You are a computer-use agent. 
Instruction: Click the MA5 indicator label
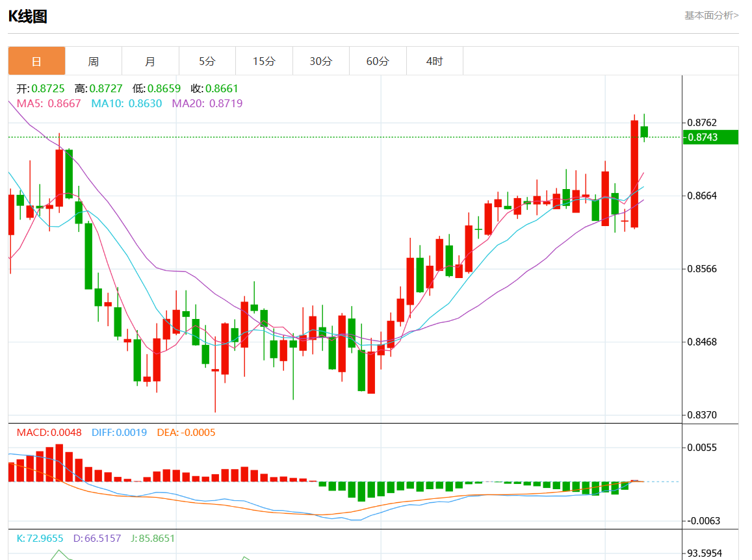[49, 103]
